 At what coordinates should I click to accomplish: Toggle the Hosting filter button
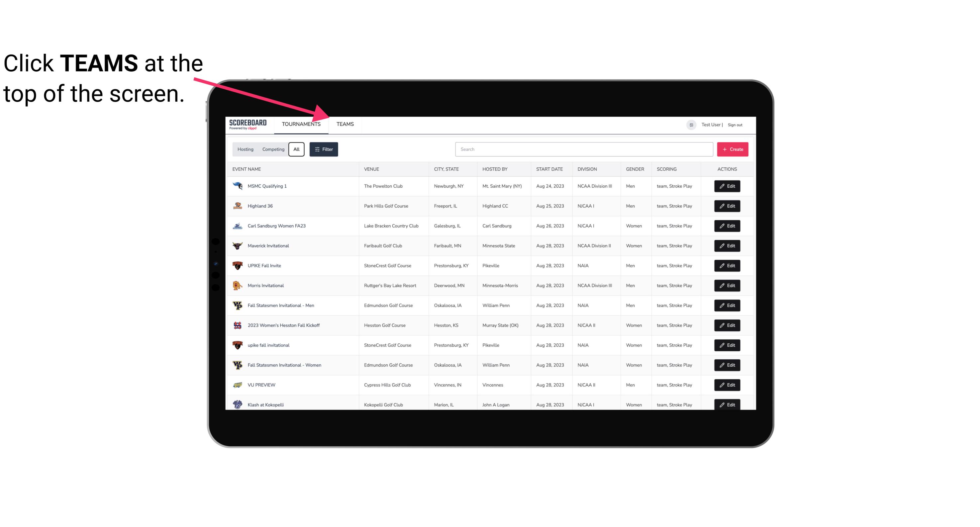(245, 149)
